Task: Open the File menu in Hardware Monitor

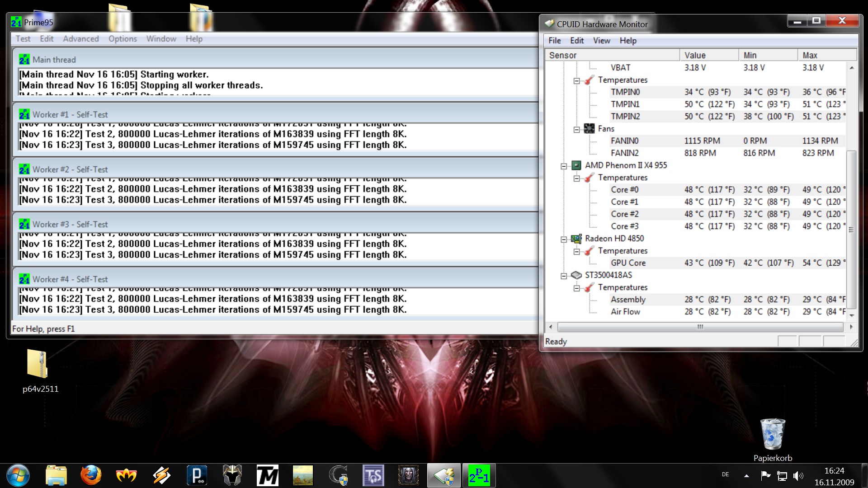Action: 555,41
